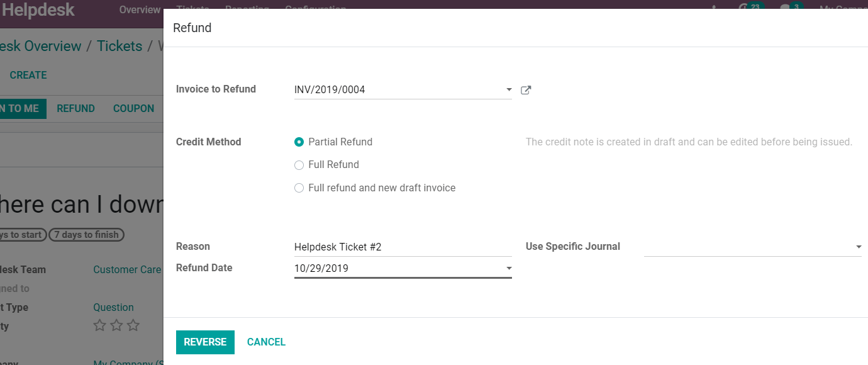Expand the Invoice to Refund dropdown
Image resolution: width=868 pixels, height=365 pixels.
click(x=508, y=90)
